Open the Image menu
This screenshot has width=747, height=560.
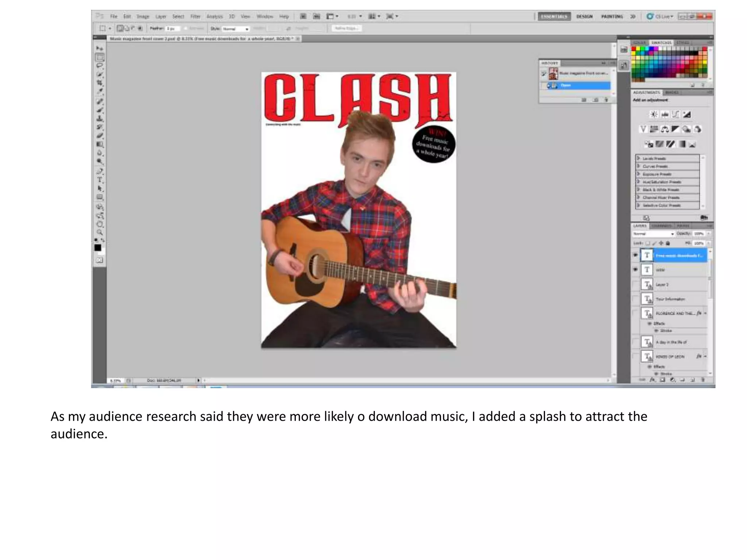point(143,16)
